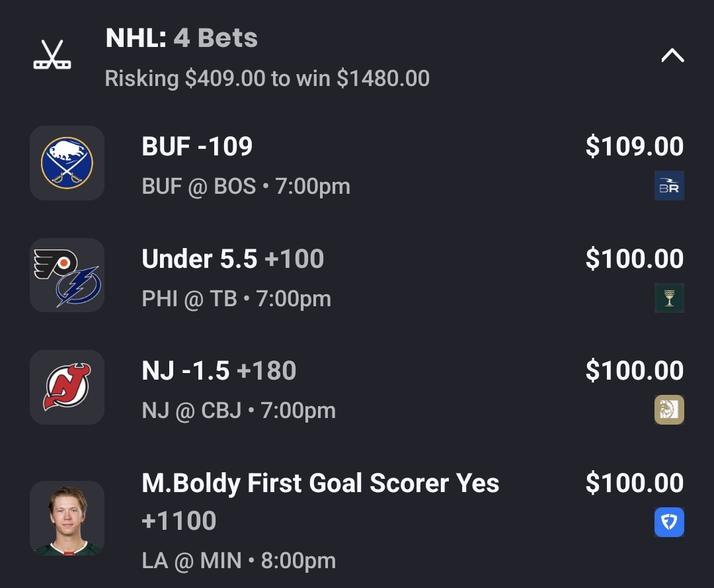Click the blue FanDuel shield icon
The width and height of the screenshot is (714, 588).
point(668,522)
